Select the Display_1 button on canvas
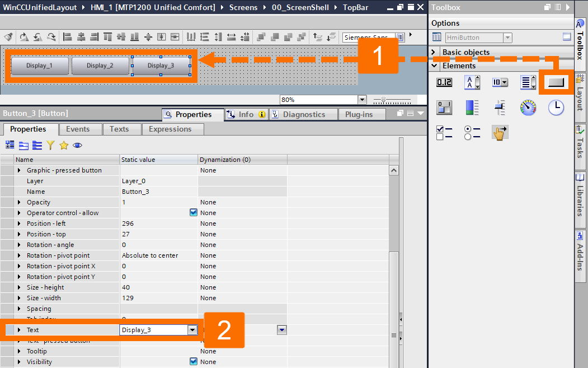This screenshot has height=368, width=588. pos(40,66)
